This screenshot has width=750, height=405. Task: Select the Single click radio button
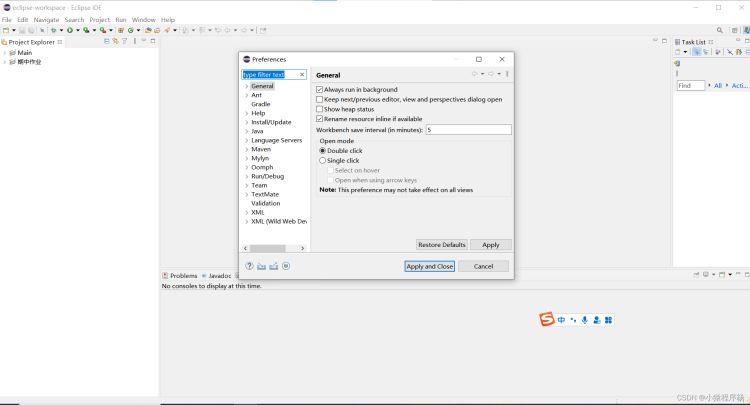[322, 161]
